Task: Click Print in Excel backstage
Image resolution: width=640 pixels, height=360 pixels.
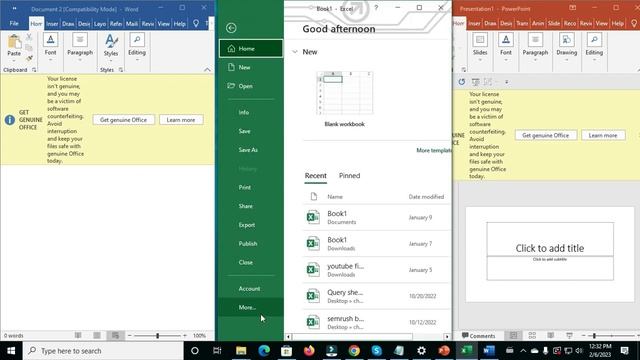Action: click(251, 187)
